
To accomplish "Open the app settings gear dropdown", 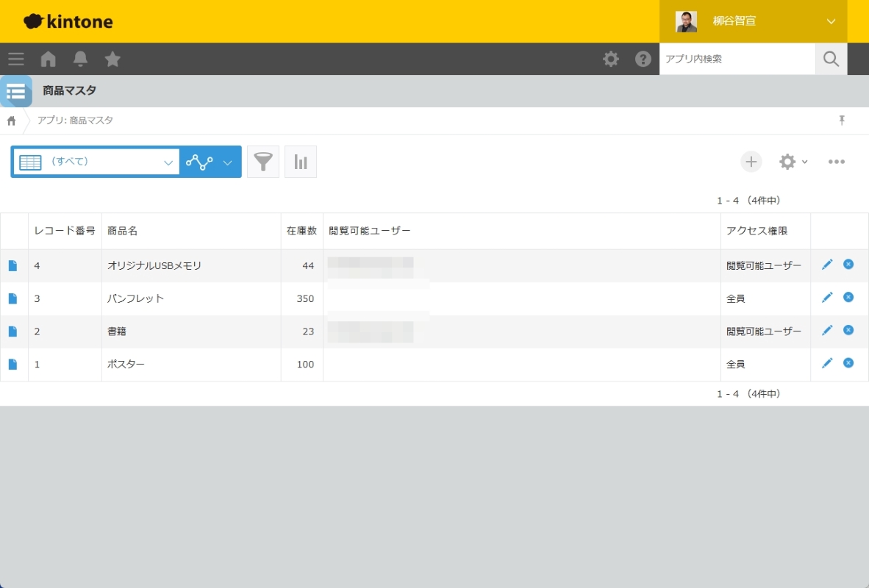I will click(x=793, y=162).
